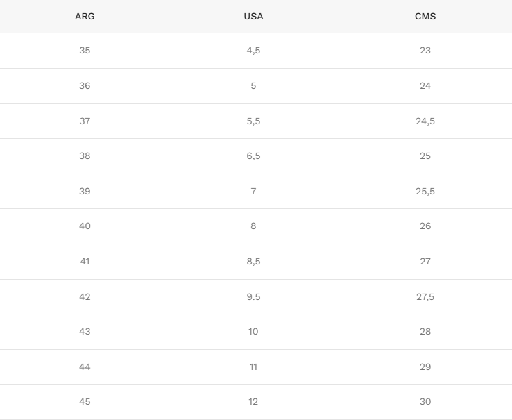Click the 24,5 CMS value
The height and width of the screenshot is (420, 512).
[425, 121]
